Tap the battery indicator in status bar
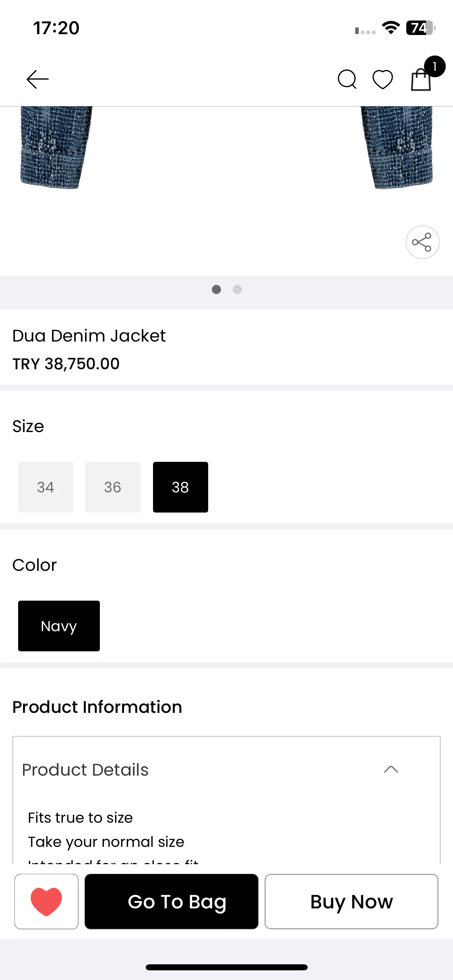 [x=421, y=28]
